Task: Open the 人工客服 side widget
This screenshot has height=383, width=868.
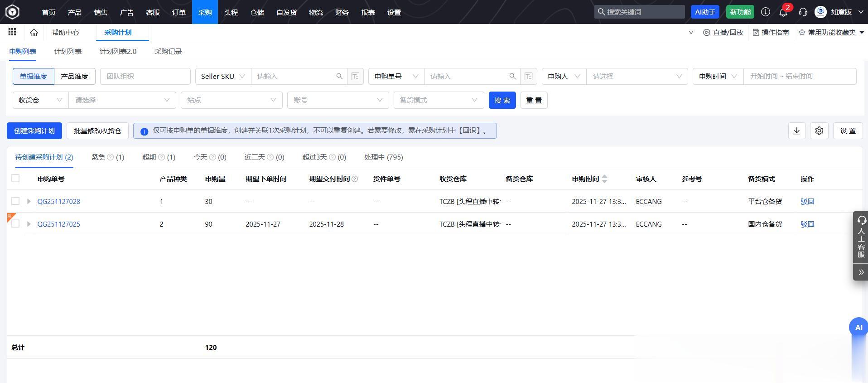Action: 861,237
